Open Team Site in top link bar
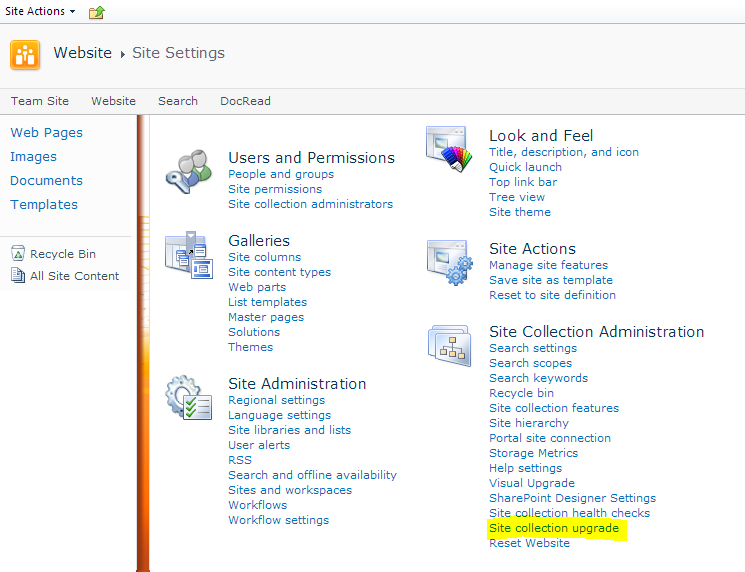 coord(40,101)
